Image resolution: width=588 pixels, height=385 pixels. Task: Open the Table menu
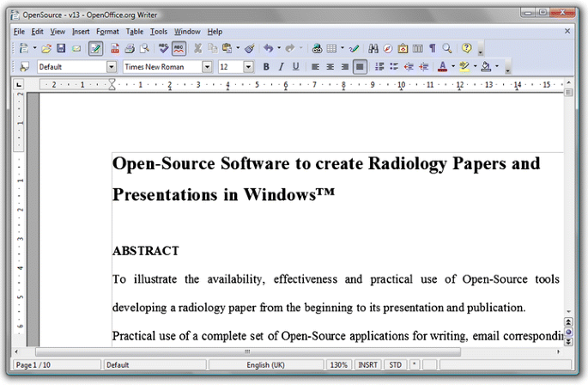(x=135, y=31)
